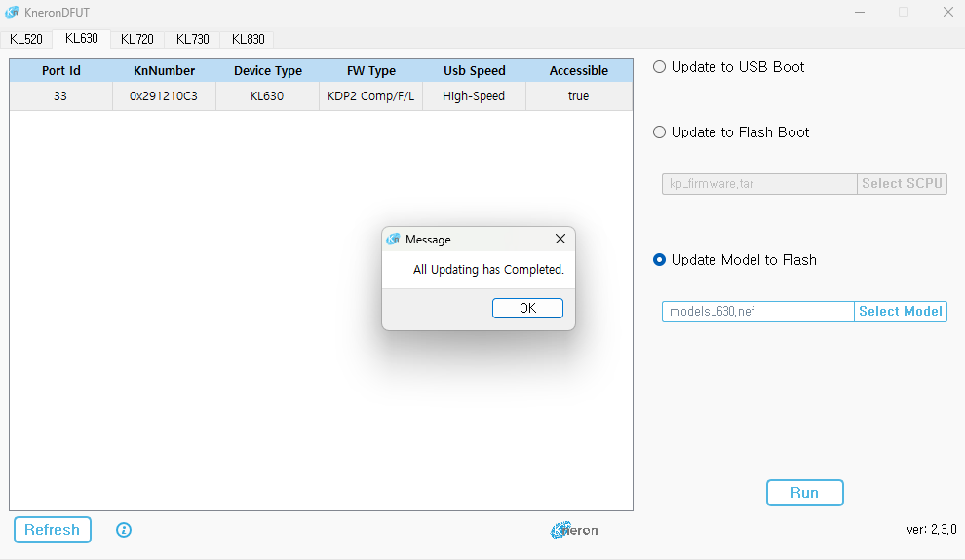Click the FW Type column header
This screenshot has height=560, width=965.
(x=371, y=71)
